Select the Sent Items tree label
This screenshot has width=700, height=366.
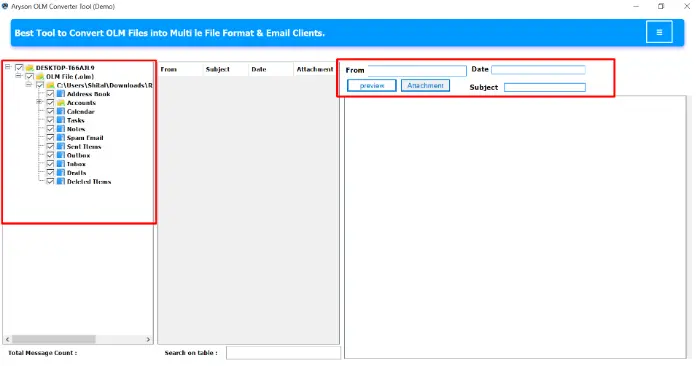click(x=84, y=147)
